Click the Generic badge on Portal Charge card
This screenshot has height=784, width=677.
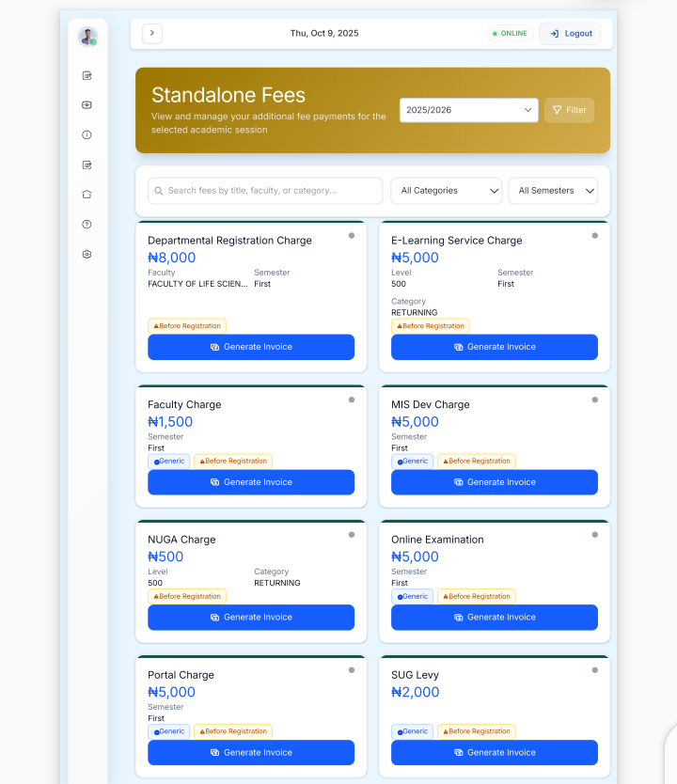[x=169, y=731]
